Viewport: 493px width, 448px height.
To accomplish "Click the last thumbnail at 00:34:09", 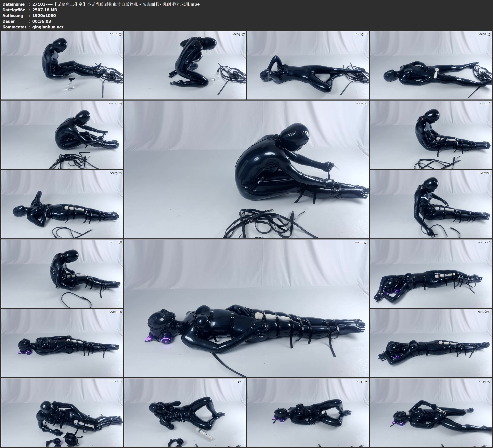I will coord(431,412).
